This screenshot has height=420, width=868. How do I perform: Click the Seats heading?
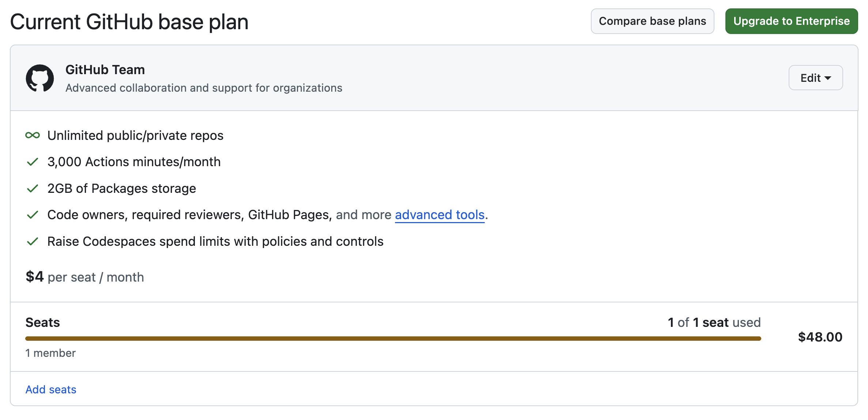[x=42, y=322]
